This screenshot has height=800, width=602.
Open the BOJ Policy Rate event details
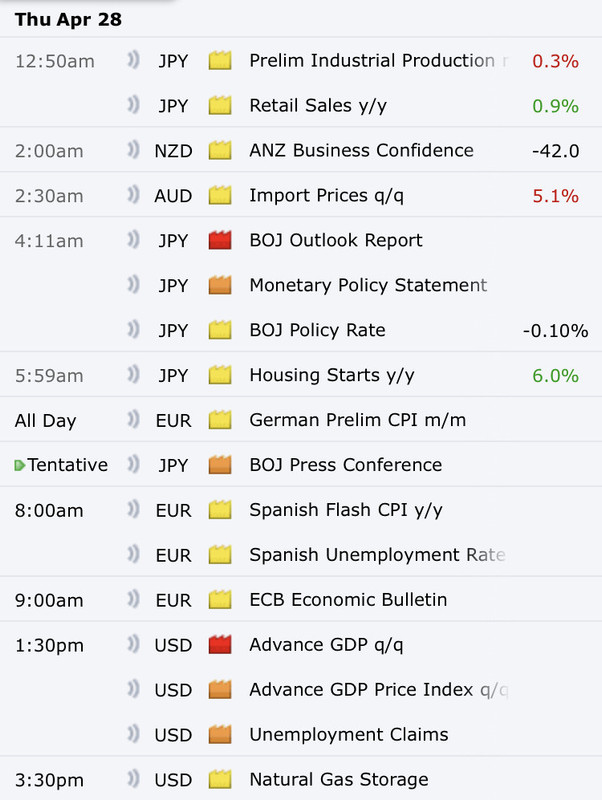click(317, 330)
